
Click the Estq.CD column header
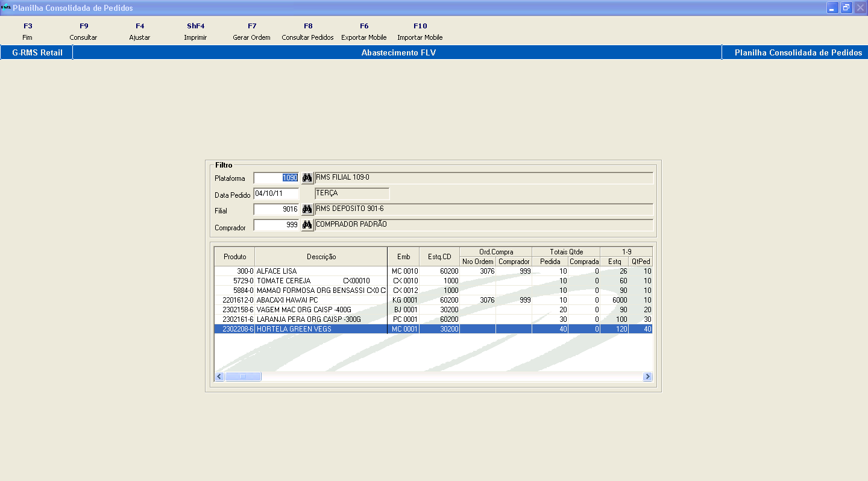click(439, 257)
